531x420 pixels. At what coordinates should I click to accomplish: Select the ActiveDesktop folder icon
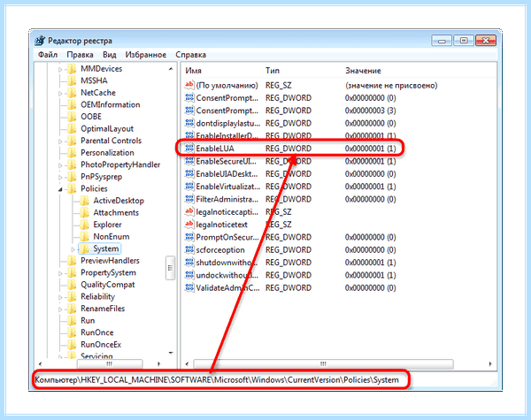click(84, 201)
